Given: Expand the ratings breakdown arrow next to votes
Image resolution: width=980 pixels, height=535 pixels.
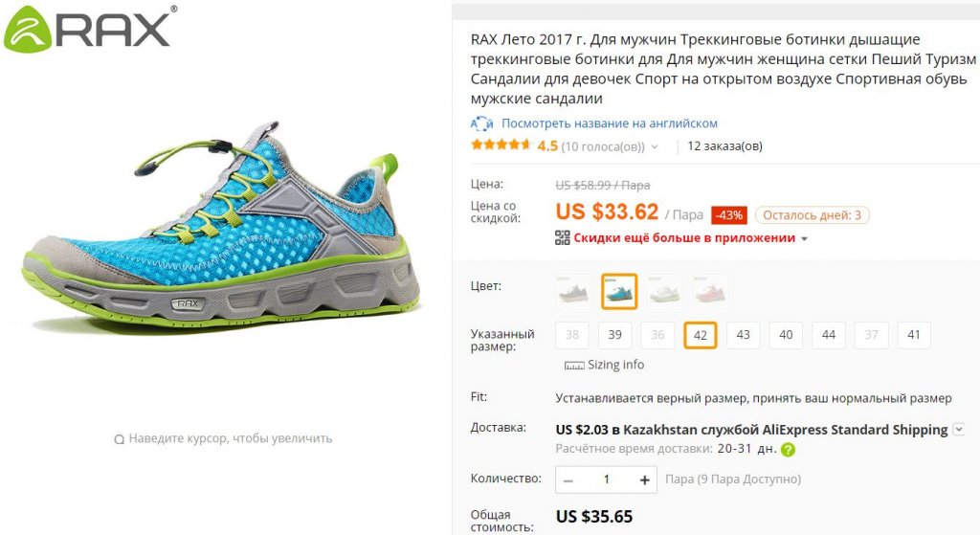Looking at the screenshot, I should point(655,146).
